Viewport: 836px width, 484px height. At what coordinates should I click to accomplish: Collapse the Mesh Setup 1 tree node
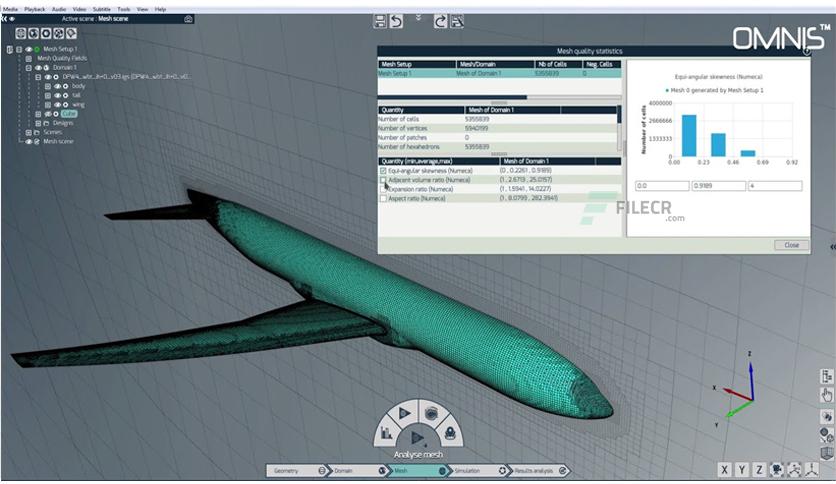pyautogui.click(x=19, y=49)
